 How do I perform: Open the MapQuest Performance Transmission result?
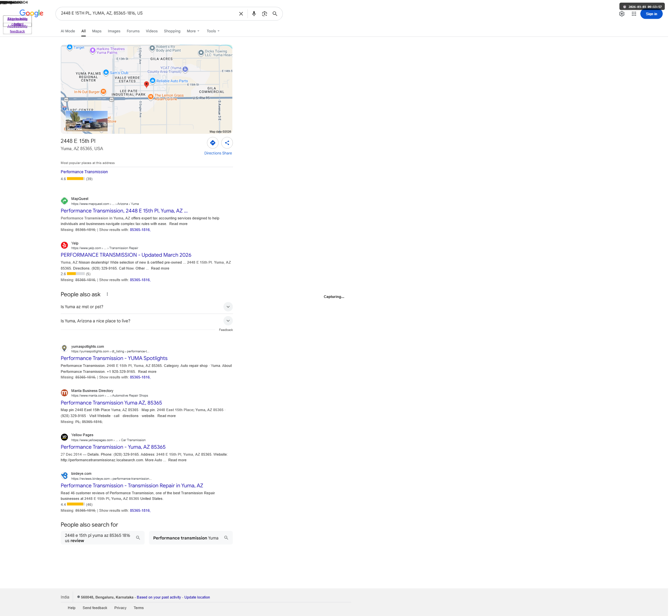point(125,212)
